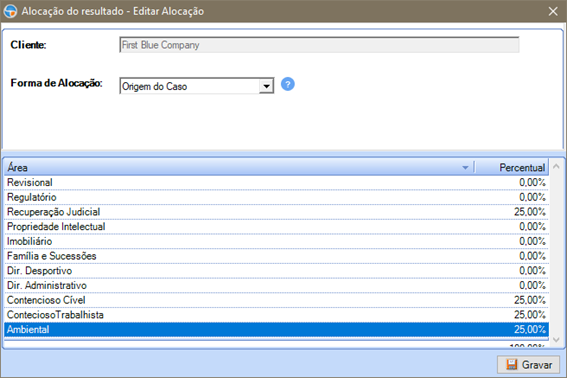The height and width of the screenshot is (378, 567).
Task: Select the Recuperação Judicial row
Action: click(276, 212)
